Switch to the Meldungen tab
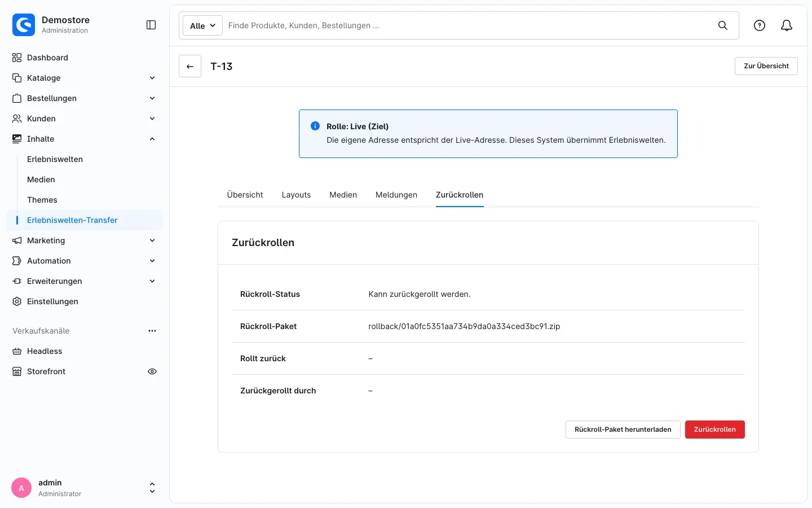812x508 pixels. click(396, 195)
